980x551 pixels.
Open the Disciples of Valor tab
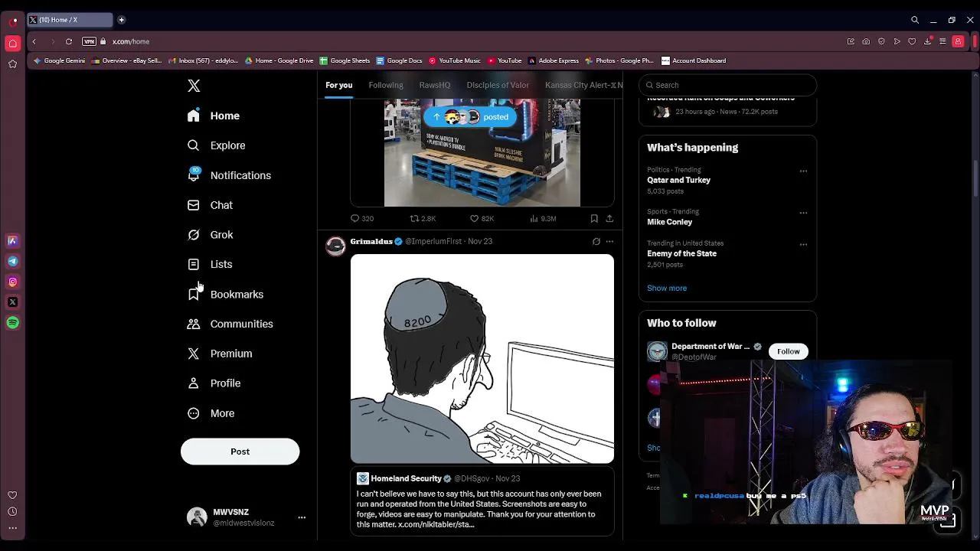click(x=498, y=85)
